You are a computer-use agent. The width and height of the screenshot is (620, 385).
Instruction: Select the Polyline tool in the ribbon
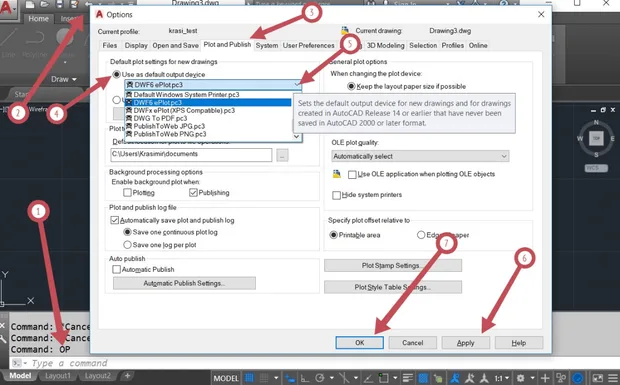[x=35, y=43]
